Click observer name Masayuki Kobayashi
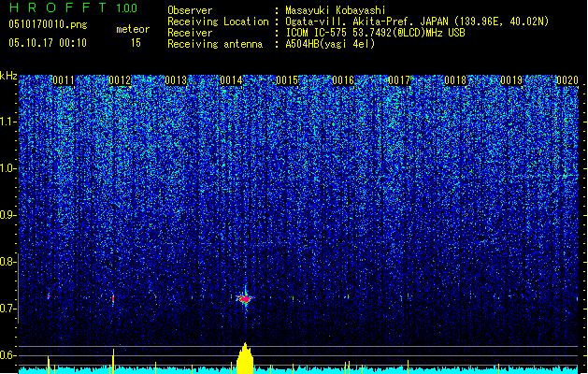This screenshot has height=374, width=588. click(336, 10)
